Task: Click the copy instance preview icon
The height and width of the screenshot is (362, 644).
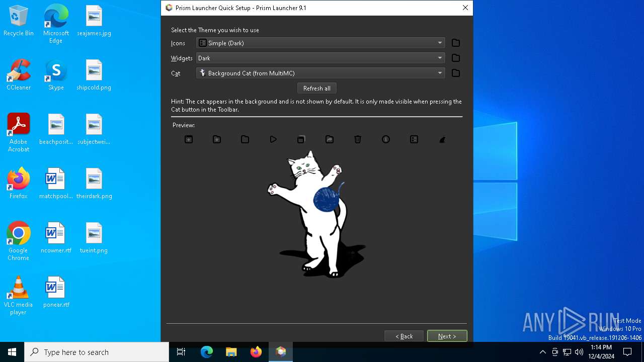Action: [301, 139]
